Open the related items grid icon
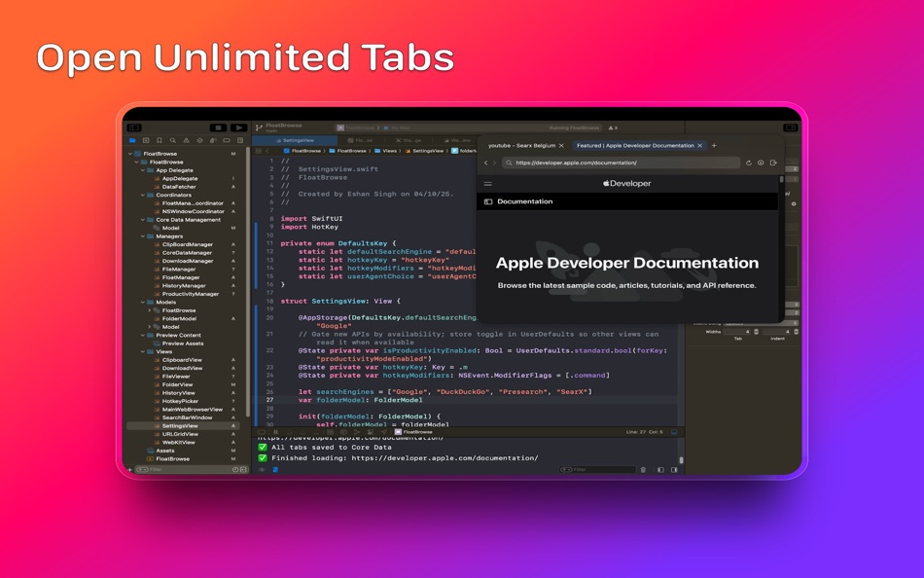 coord(259,151)
